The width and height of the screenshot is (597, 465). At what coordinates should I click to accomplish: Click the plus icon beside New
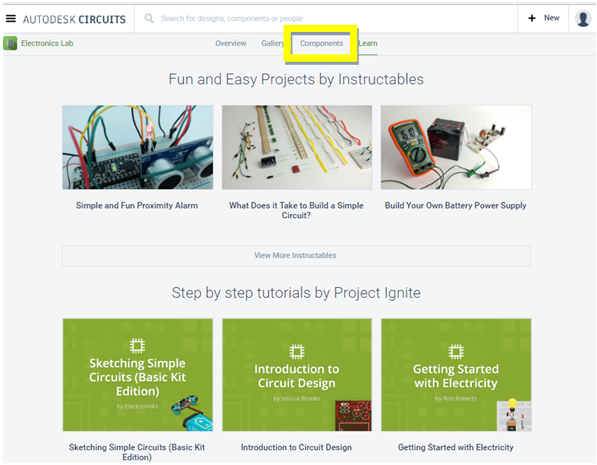[532, 18]
